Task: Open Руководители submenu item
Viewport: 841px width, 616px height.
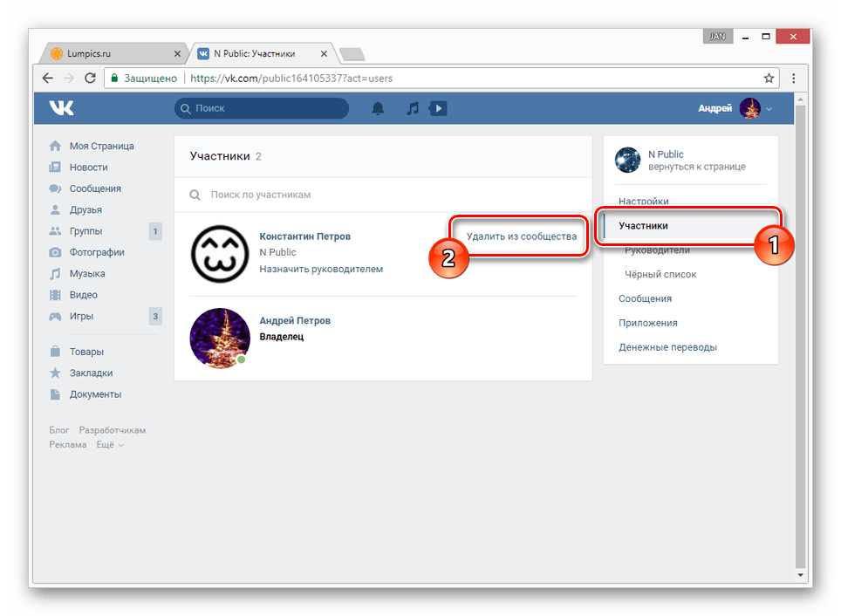Action: 657,250
